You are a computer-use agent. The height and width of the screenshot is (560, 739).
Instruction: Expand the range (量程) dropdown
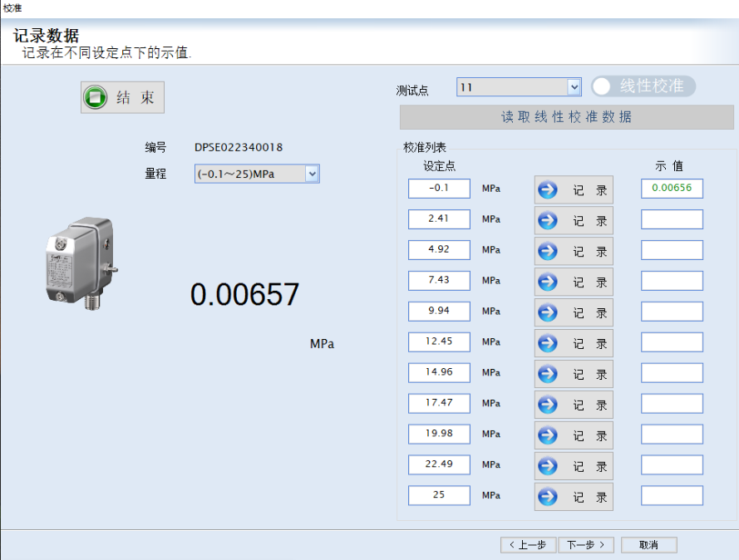(312, 174)
